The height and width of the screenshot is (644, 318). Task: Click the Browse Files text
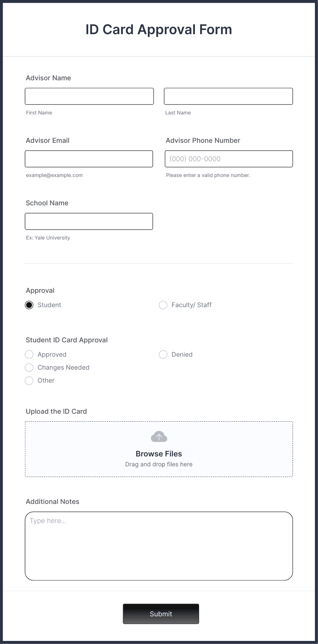(159, 454)
